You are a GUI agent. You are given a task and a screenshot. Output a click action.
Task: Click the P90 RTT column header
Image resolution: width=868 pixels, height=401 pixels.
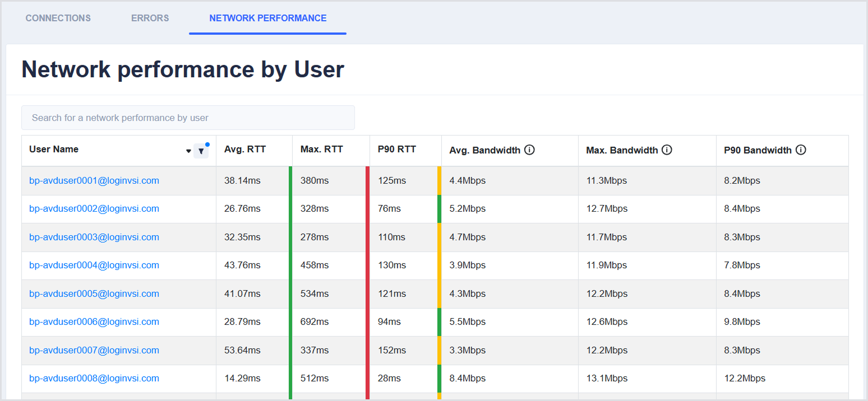coord(397,149)
